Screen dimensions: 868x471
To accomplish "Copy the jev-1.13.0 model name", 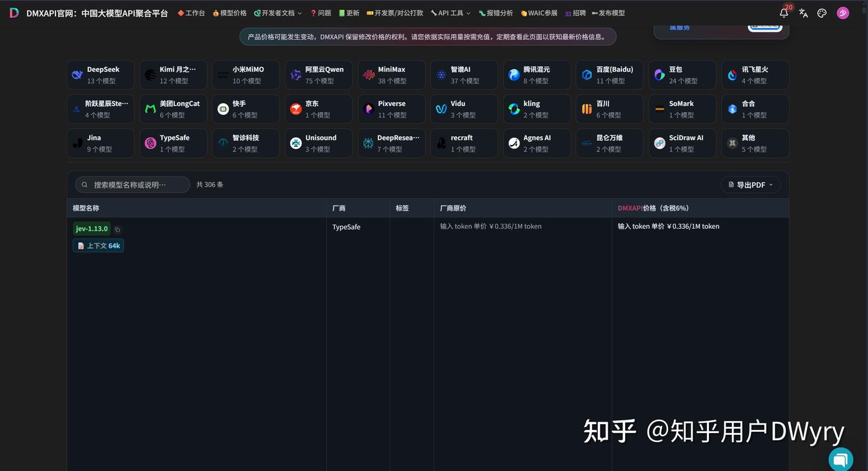I will coord(118,229).
